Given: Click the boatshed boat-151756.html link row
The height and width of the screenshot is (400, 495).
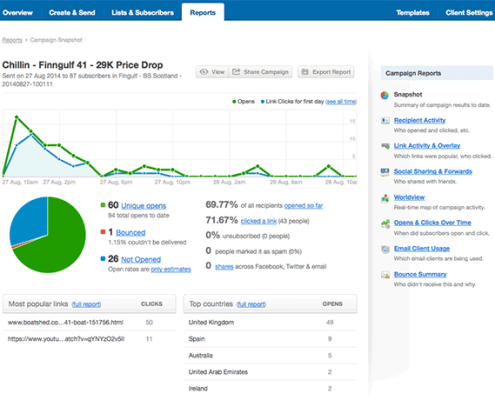Looking at the screenshot, I should [x=89, y=323].
